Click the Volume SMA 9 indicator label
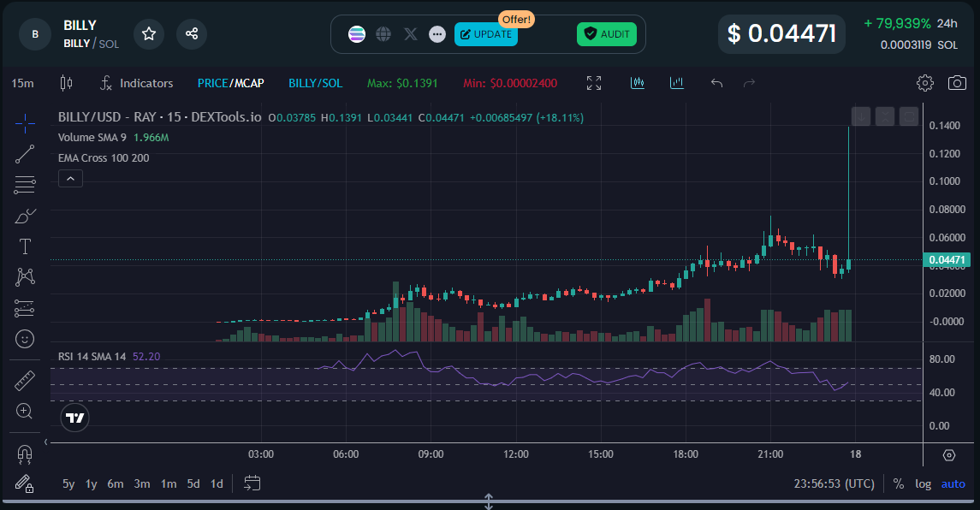The height and width of the screenshot is (510, 980). [92, 138]
